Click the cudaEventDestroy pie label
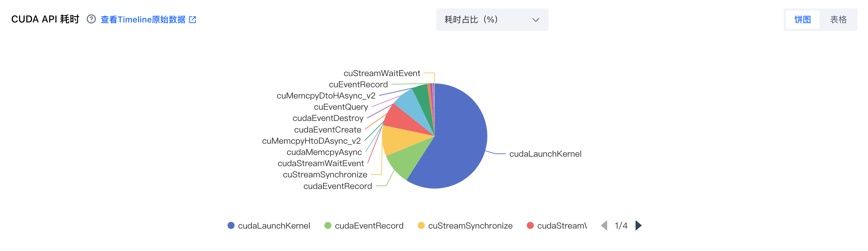The image size is (868, 251). 328,118
